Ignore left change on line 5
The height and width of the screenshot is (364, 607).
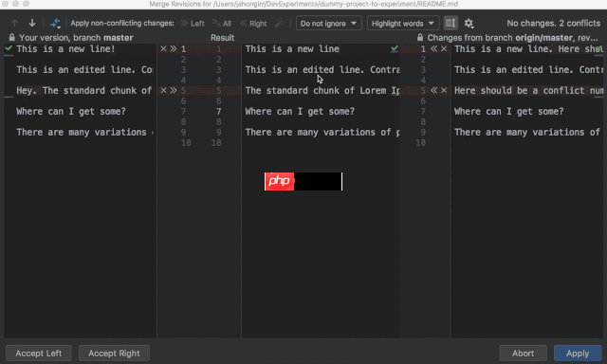163,90
